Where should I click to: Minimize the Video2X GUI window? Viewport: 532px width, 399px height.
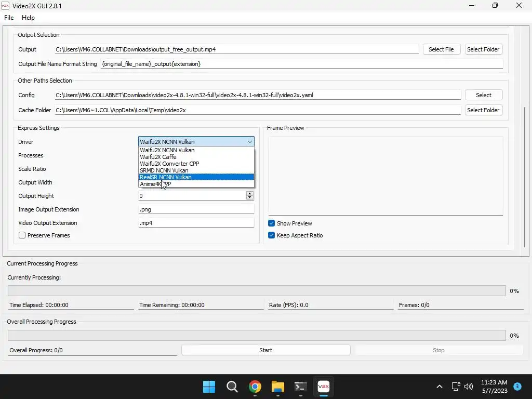[x=471, y=5]
